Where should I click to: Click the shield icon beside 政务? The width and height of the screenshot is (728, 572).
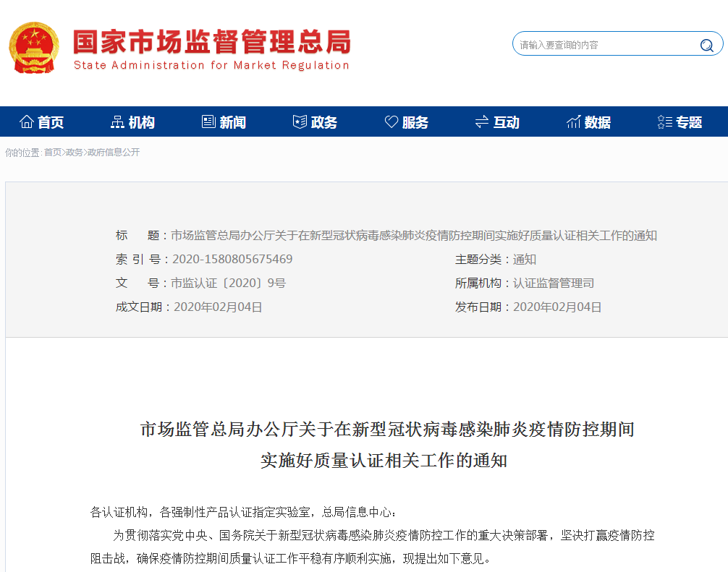[300, 122]
